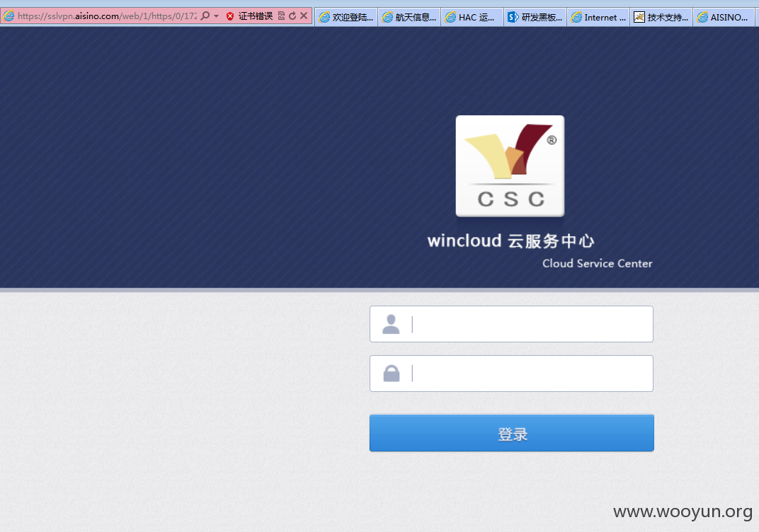
Task: Switch to the HAC 运 tab
Action: [x=472, y=18]
